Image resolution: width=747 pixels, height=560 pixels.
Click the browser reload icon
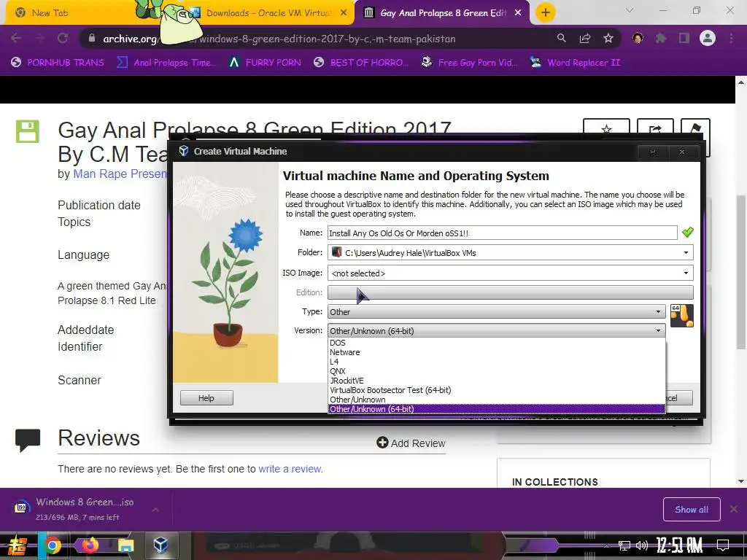(63, 38)
